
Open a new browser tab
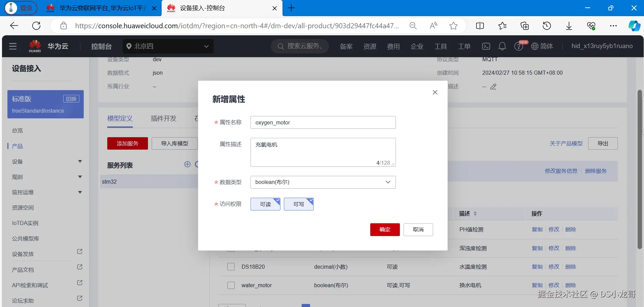tap(291, 8)
